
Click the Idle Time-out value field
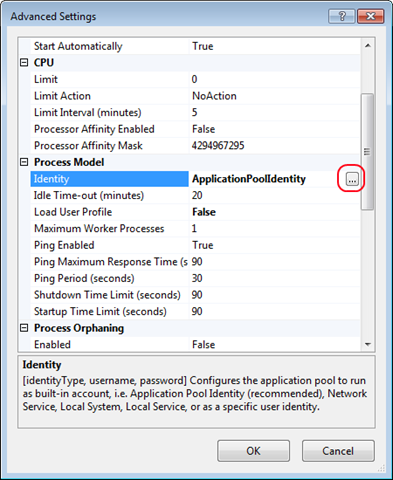tap(274, 195)
